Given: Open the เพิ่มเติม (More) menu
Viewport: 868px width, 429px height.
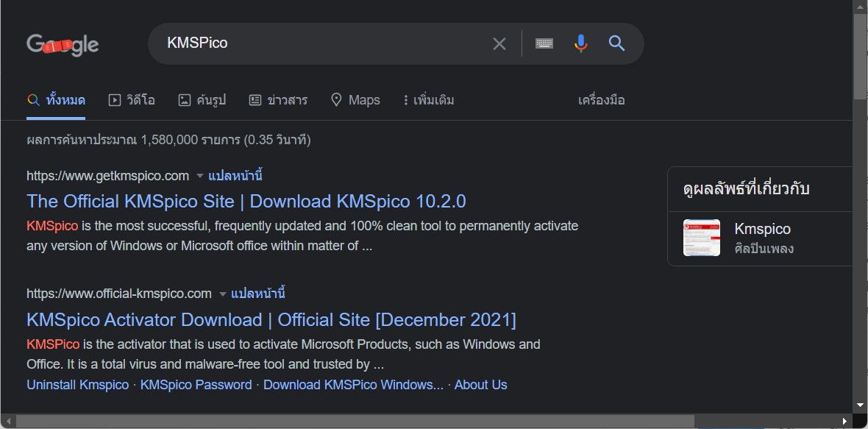Looking at the screenshot, I should pyautogui.click(x=428, y=100).
